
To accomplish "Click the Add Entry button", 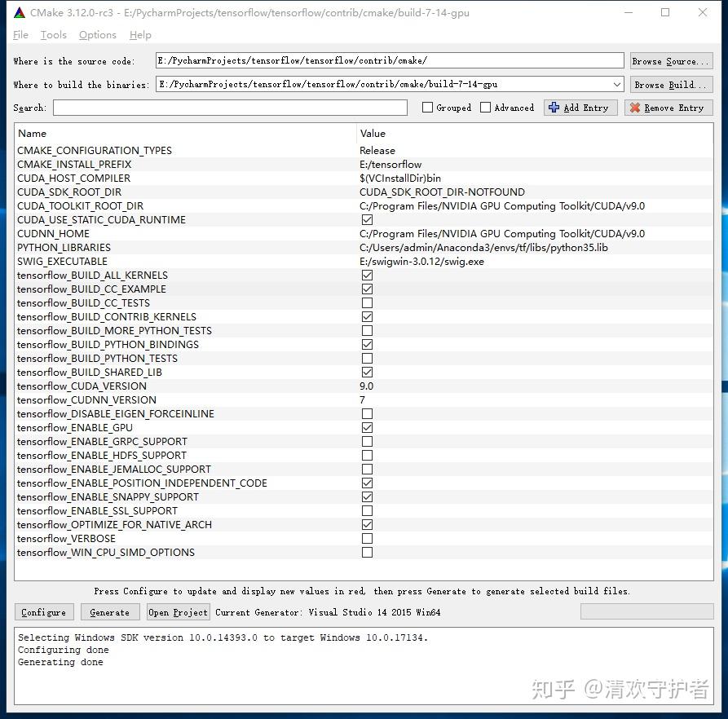I will tap(580, 108).
